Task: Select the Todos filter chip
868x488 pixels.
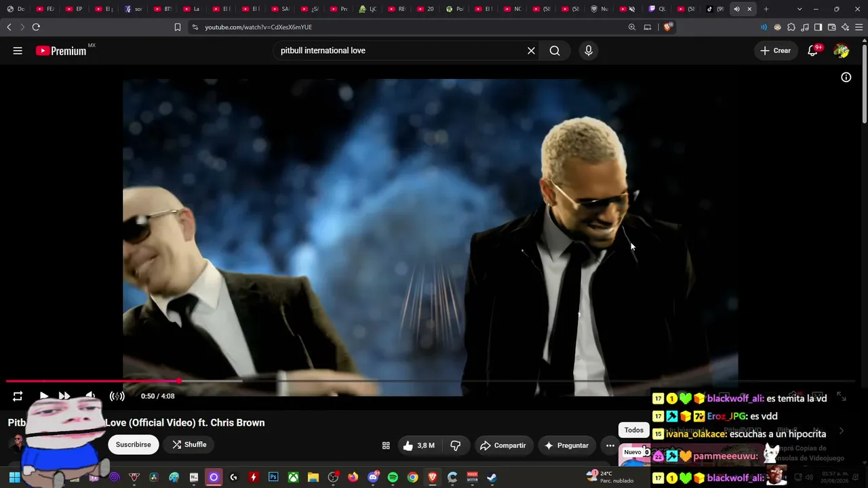Action: pos(634,430)
